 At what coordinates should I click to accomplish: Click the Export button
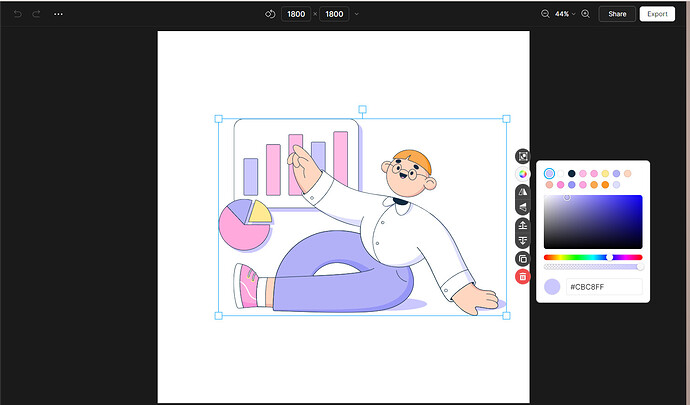coord(657,14)
